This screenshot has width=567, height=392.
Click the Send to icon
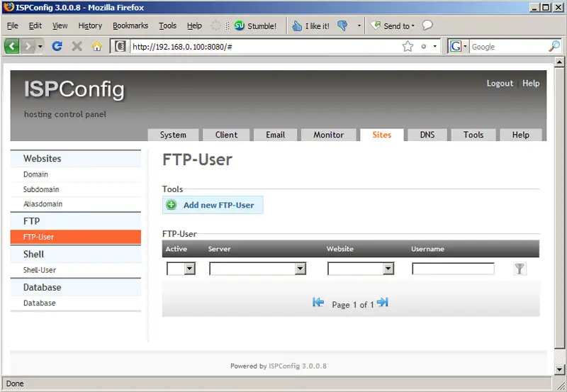376,26
